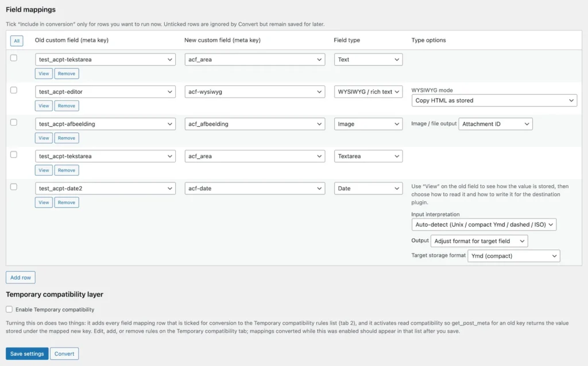Viewport: 588px width, 366px height.
Task: Click the Input interpretation label
Action: (435, 215)
